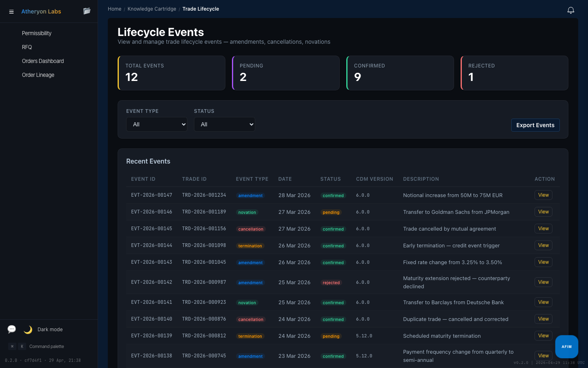
Task: Click the Trade ID column header
Action: point(194,179)
